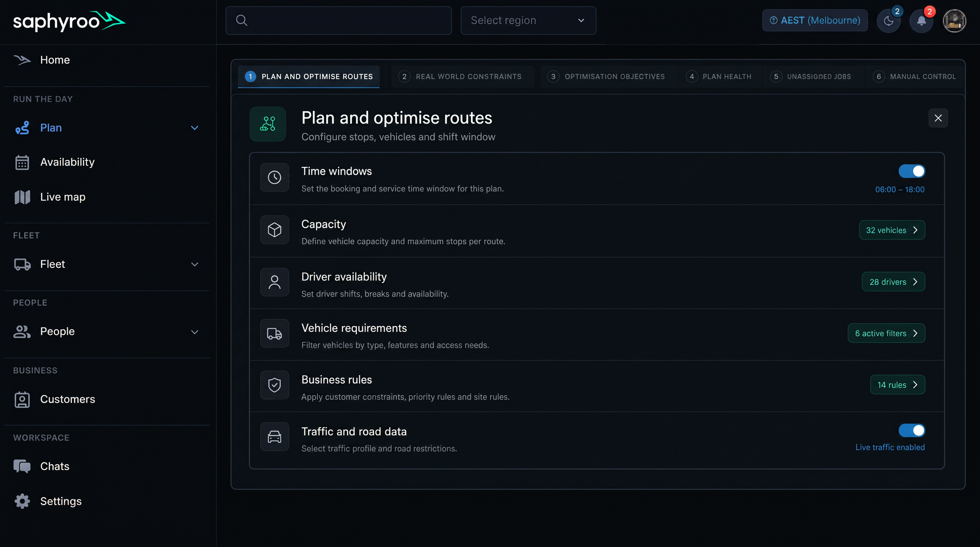Toggle dark mode moon icon
Image resolution: width=980 pixels, height=547 pixels.
click(888, 20)
